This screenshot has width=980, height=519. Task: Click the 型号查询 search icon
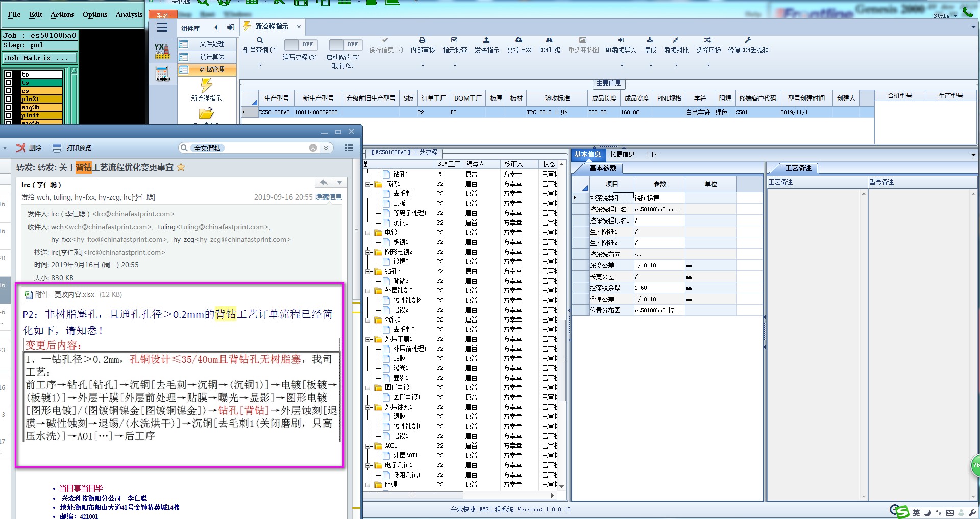(260, 40)
